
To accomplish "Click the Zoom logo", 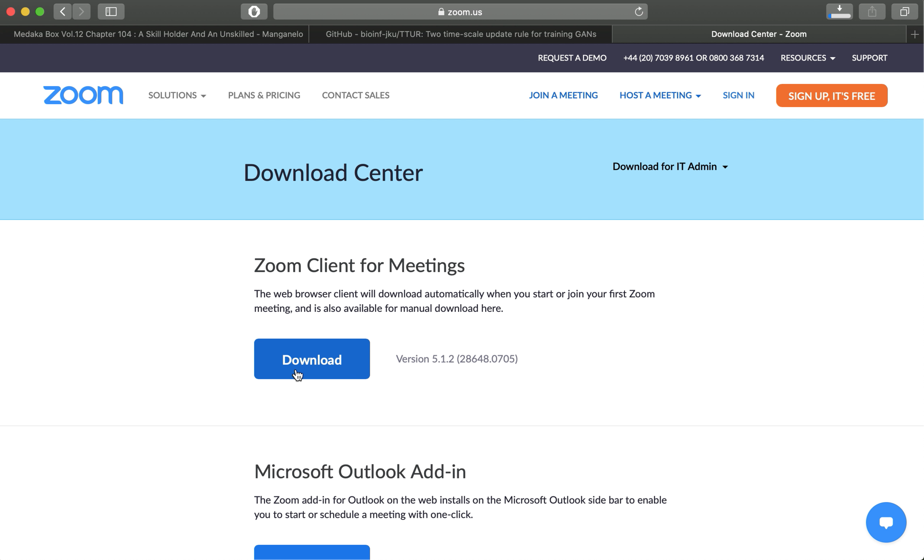I will click(x=83, y=95).
